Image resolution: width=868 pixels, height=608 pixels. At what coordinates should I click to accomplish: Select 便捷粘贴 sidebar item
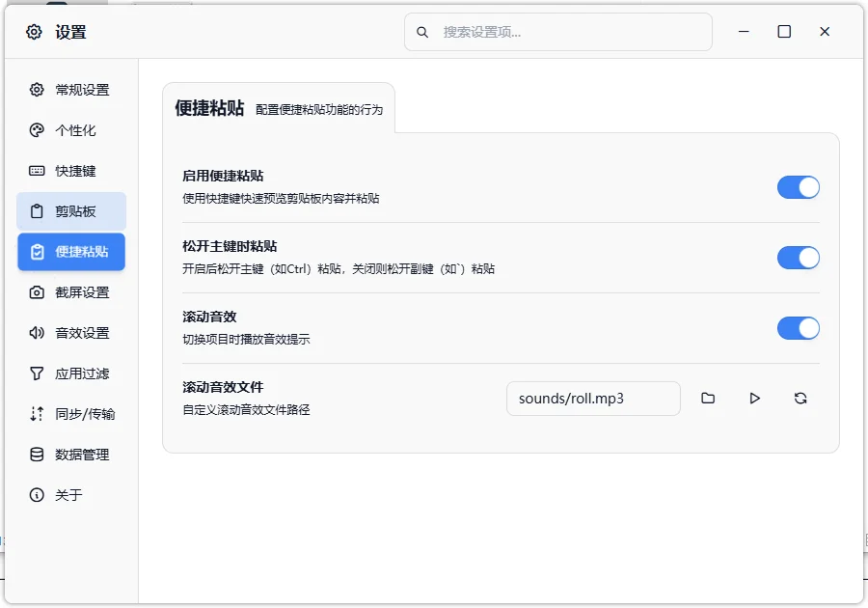[71, 251]
